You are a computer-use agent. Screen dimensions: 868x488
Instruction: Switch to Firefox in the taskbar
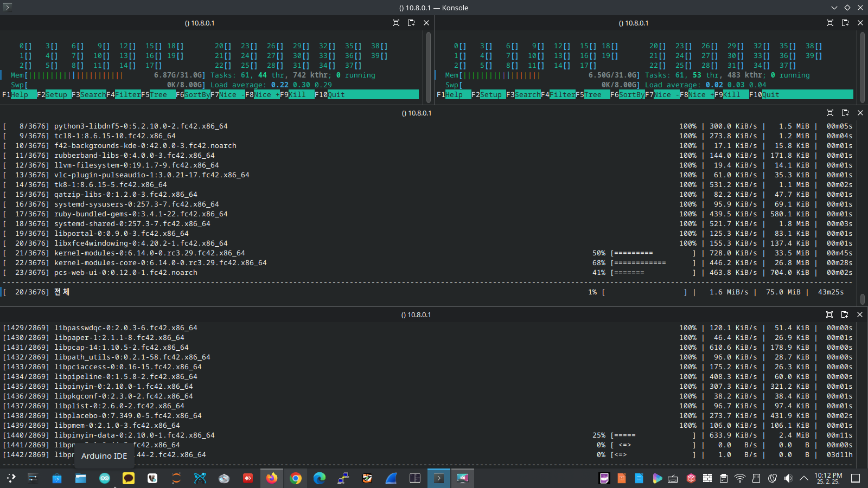click(x=272, y=478)
